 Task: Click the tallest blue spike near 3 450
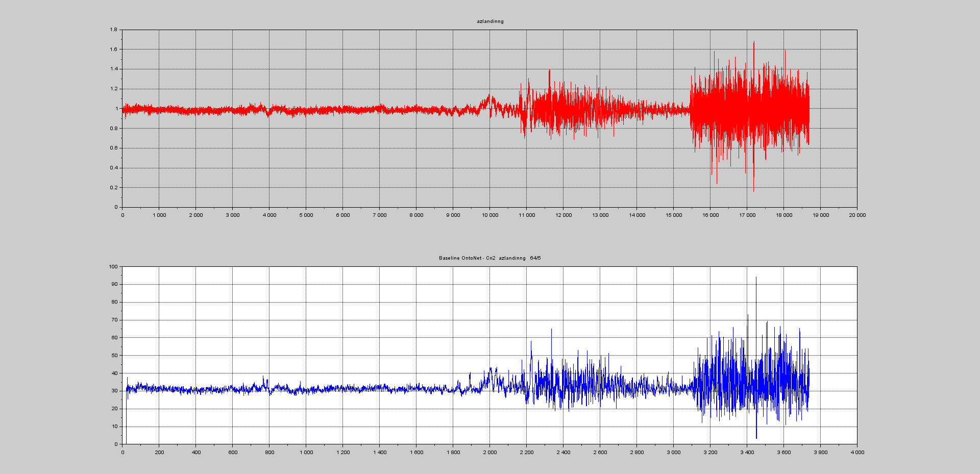756,279
